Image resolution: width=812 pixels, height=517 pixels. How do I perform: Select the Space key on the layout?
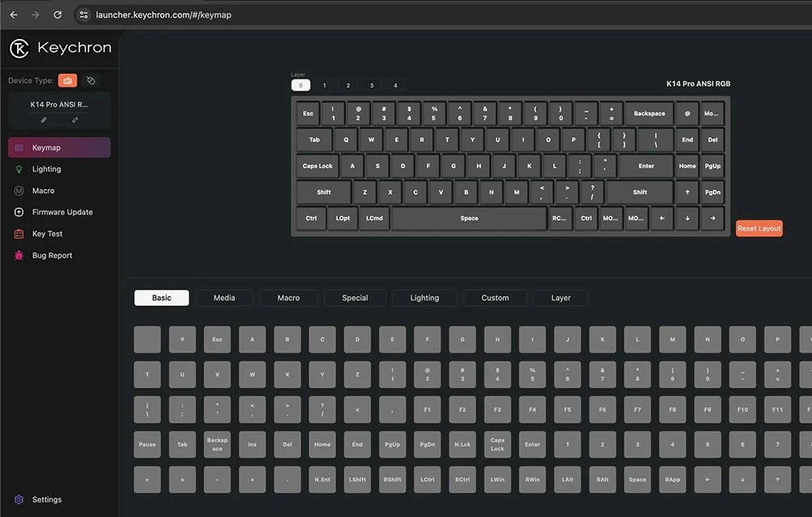(x=469, y=218)
